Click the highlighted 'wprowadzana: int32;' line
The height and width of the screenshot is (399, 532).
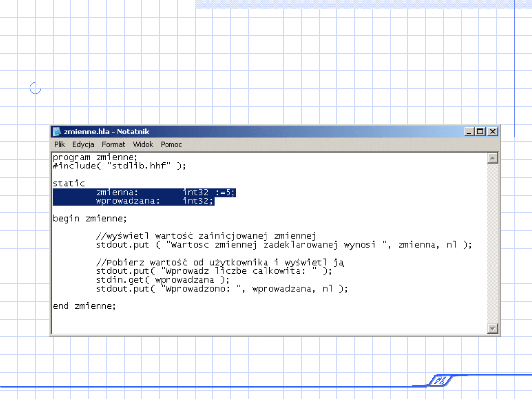click(x=155, y=201)
